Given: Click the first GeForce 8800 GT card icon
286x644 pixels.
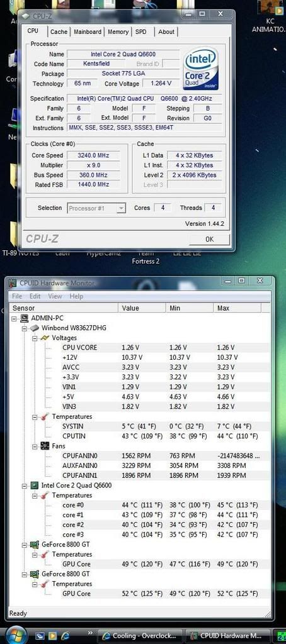Looking at the screenshot, I should point(35,545).
